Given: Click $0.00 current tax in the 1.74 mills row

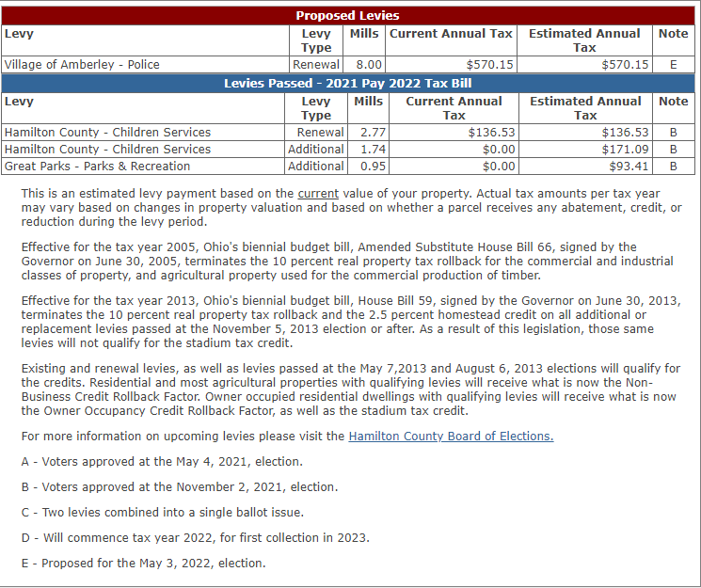Looking at the screenshot, I should (x=499, y=150).
